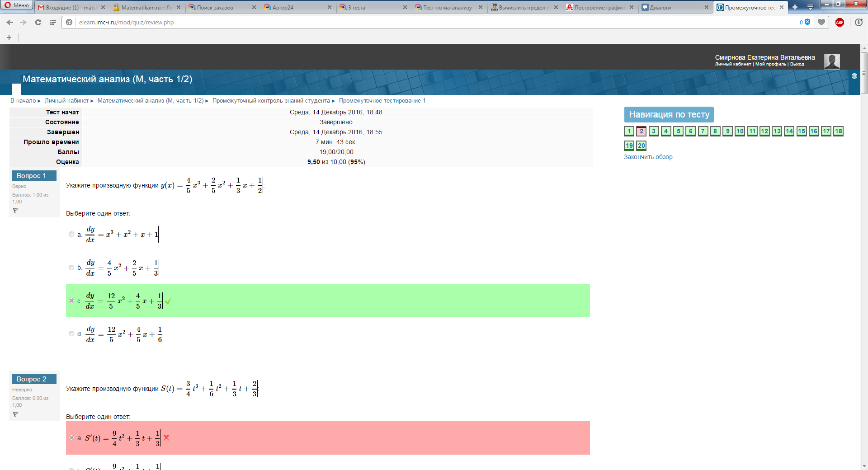This screenshot has width=868, height=470.
Task: Flag question 2 with the flag icon
Action: (x=15, y=414)
